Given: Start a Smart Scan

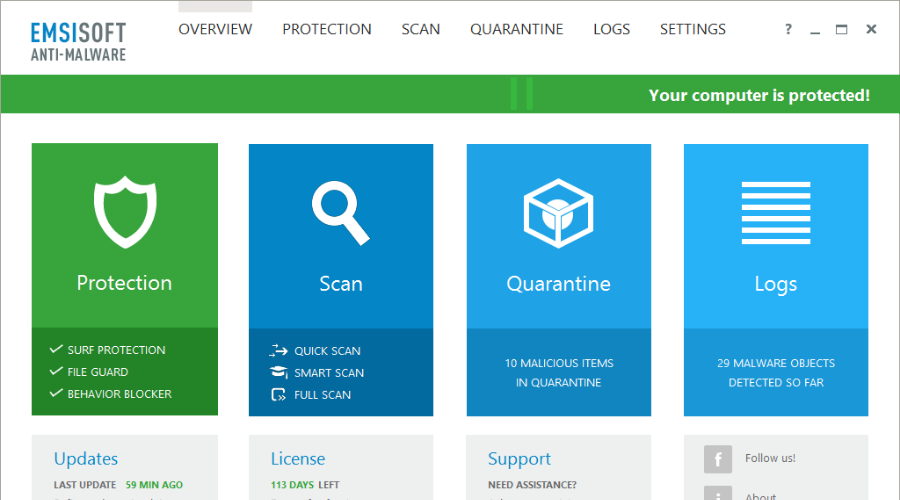Looking at the screenshot, I should click(329, 373).
